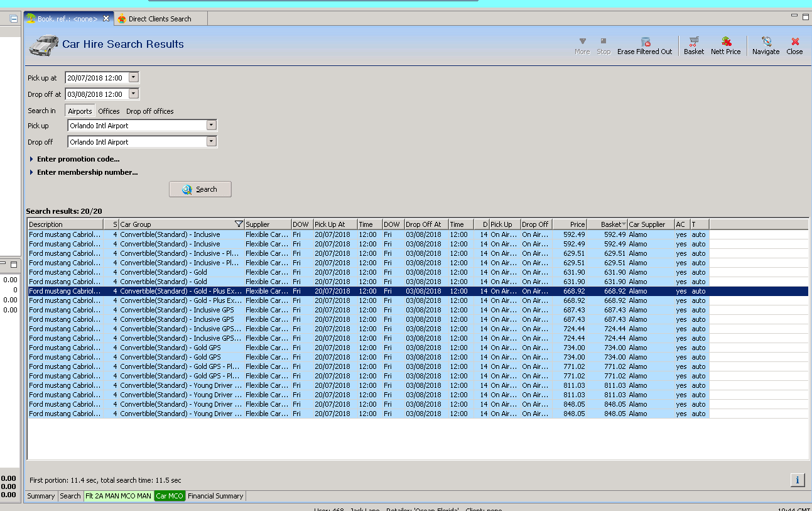Image resolution: width=812 pixels, height=511 pixels.
Task: Open the Drop off at date dropdown arrow
Action: (x=133, y=94)
